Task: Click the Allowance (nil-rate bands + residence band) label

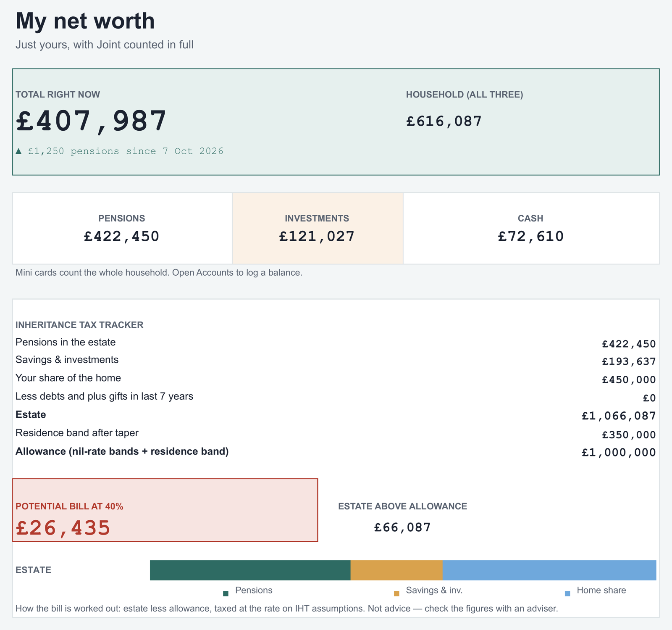Action: click(x=122, y=451)
